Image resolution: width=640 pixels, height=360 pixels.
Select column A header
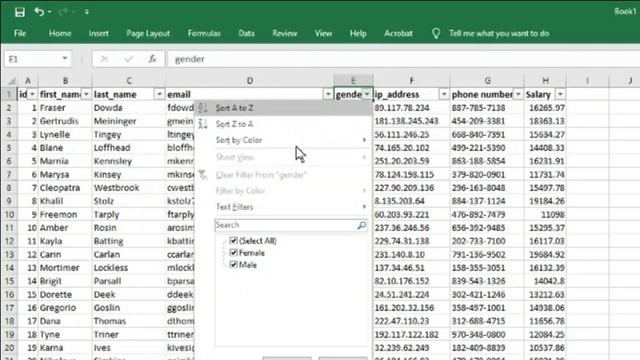28,81
